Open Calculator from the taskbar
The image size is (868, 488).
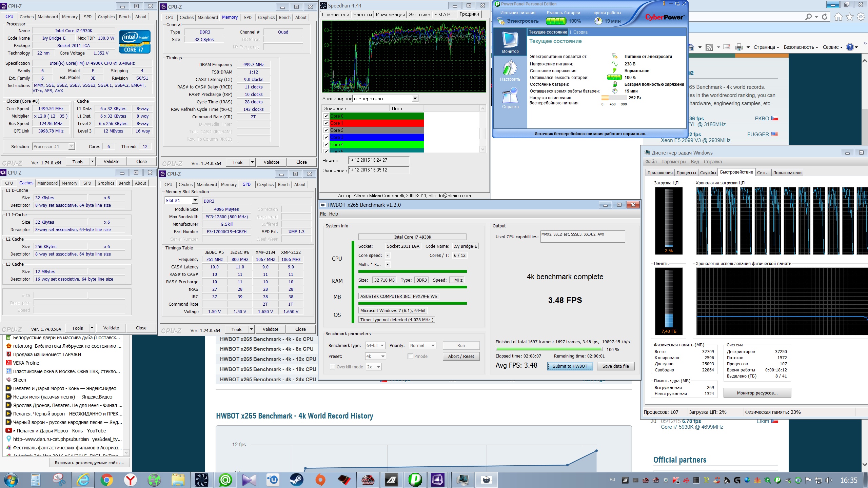coord(35,480)
